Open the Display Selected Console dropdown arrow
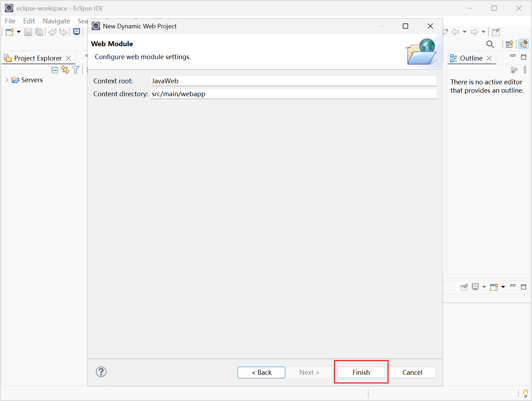The height and width of the screenshot is (401, 532). coord(484,287)
